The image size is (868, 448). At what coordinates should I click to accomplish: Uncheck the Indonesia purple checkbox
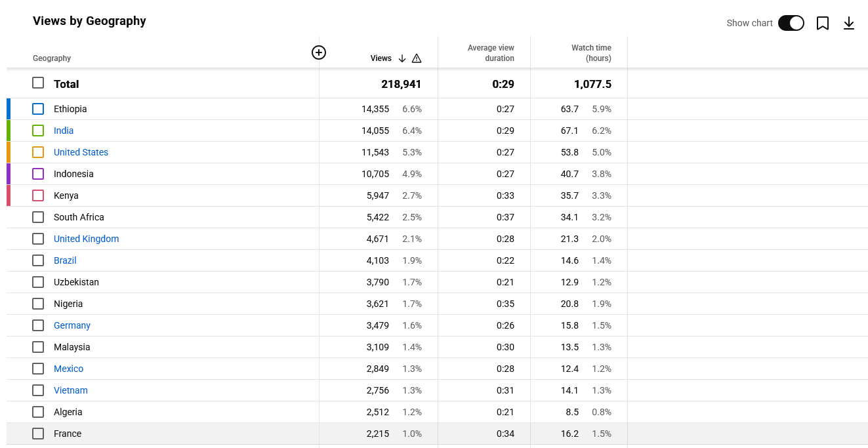click(38, 174)
